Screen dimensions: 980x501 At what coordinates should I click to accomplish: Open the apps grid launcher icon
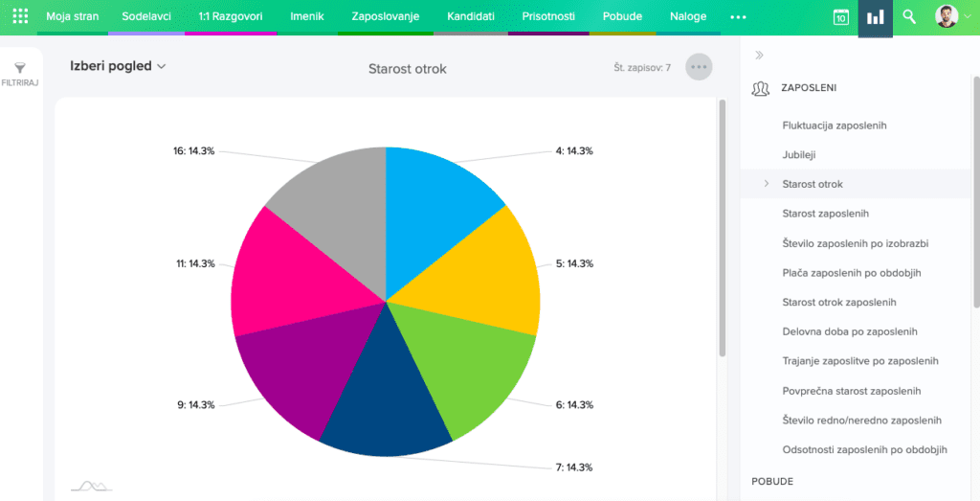pos(20,17)
